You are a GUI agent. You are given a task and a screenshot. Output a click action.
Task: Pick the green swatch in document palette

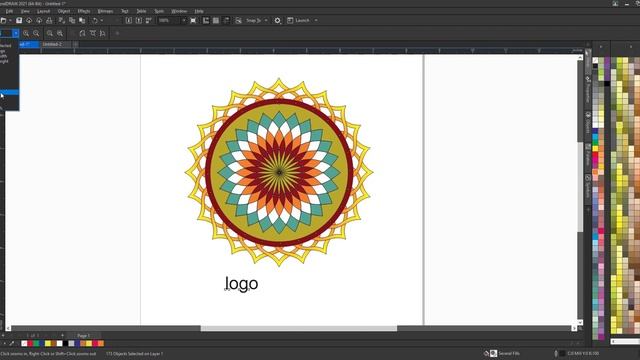point(36,343)
